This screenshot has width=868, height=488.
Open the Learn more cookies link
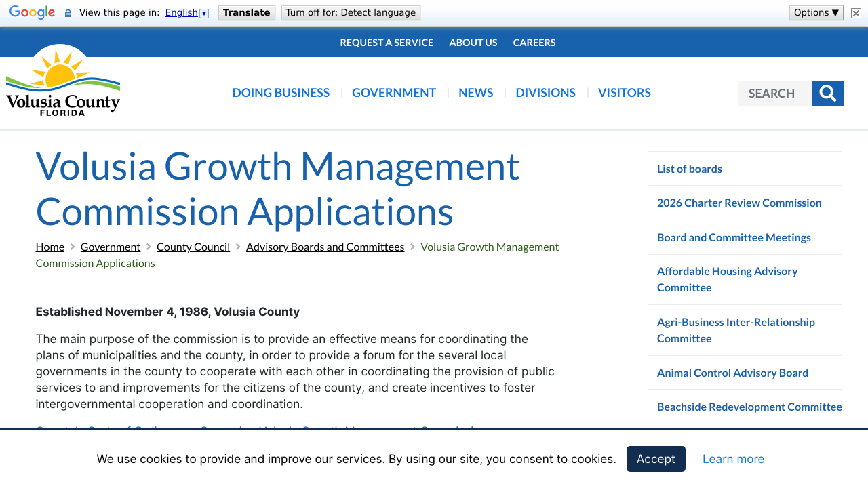(x=733, y=459)
